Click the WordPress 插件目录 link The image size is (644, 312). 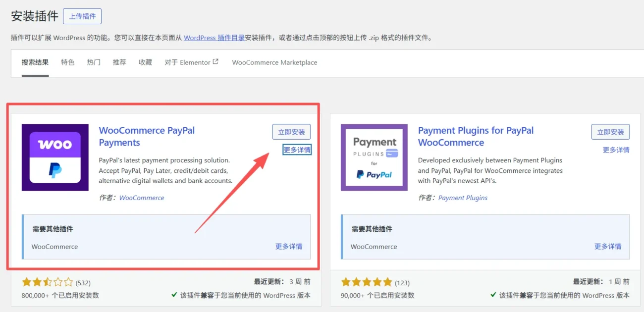click(214, 37)
